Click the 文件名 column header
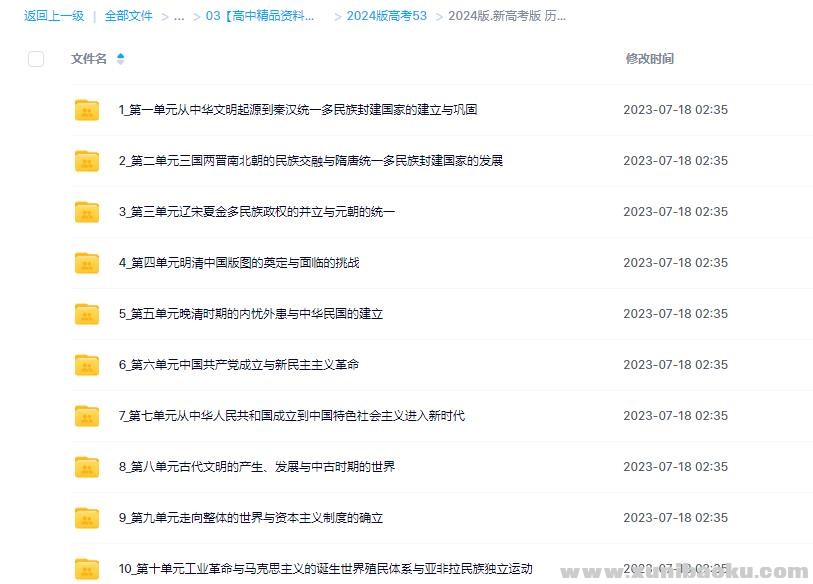The image size is (813, 584). click(x=89, y=59)
